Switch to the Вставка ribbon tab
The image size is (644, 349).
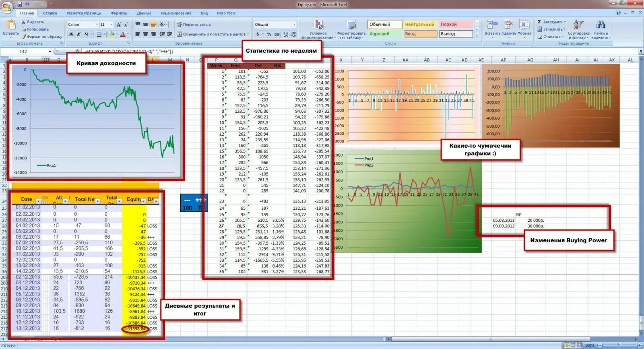click(x=50, y=13)
